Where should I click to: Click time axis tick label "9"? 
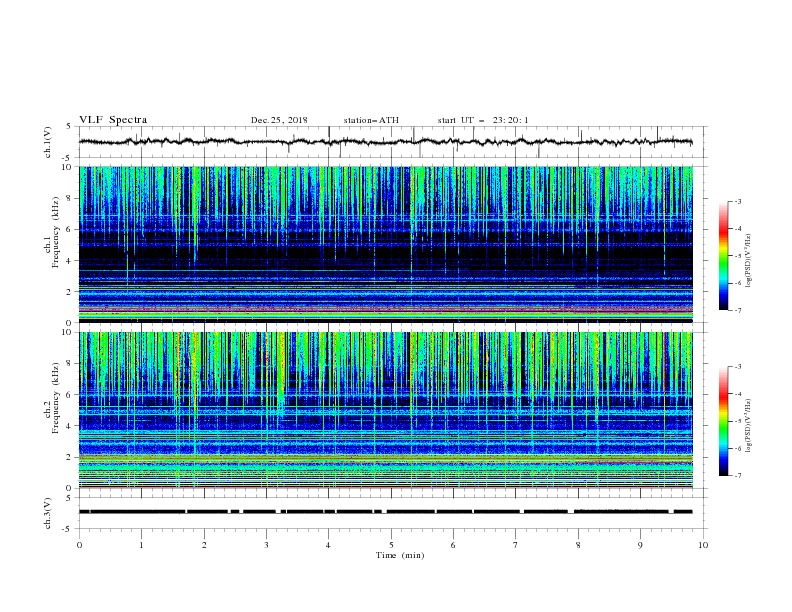(640, 545)
